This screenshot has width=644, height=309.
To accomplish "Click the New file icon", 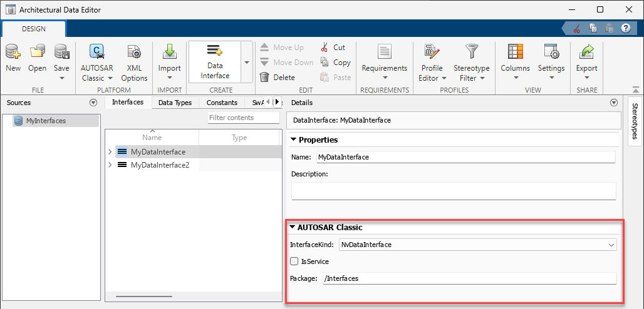I will click(13, 53).
